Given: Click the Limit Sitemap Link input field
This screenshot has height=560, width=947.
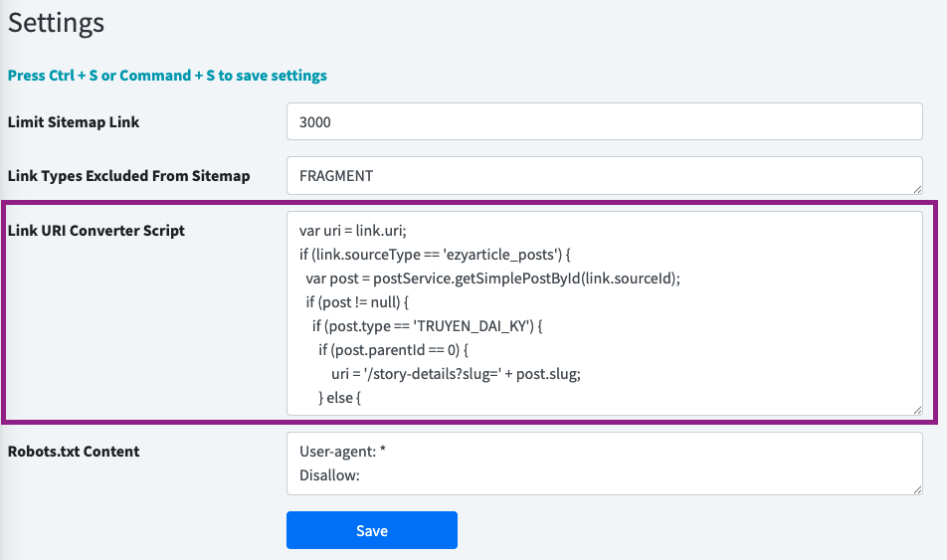Looking at the screenshot, I should coord(604,122).
